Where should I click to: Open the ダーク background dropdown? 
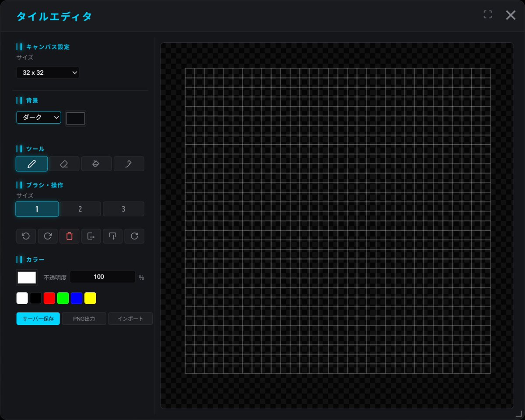click(38, 117)
